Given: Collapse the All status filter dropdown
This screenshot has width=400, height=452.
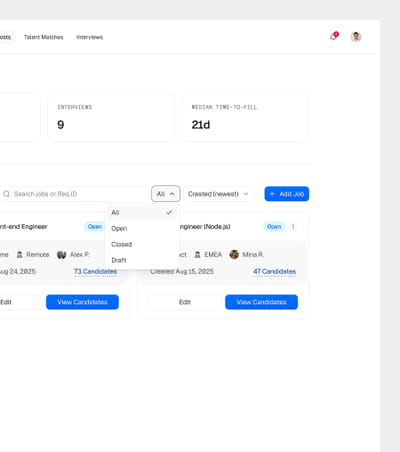Looking at the screenshot, I should [166, 194].
